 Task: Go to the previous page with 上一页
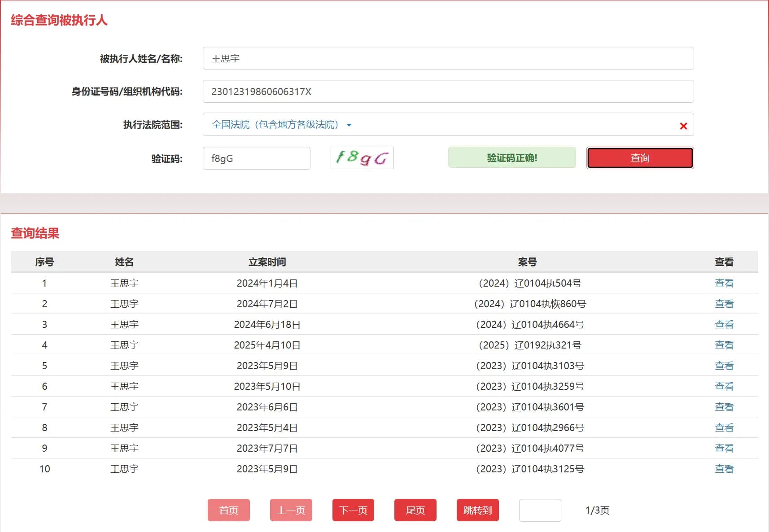(x=291, y=510)
